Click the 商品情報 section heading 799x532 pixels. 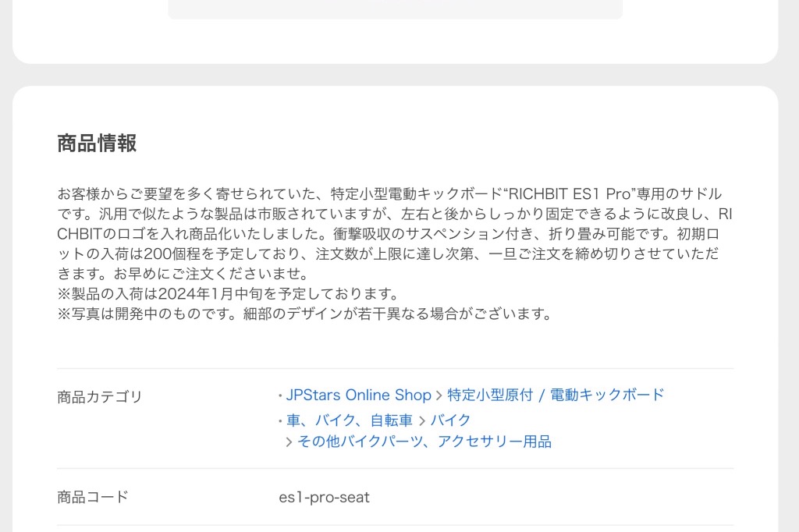[97, 144]
